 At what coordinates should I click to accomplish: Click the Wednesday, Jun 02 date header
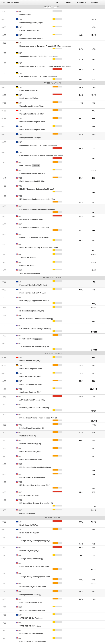pyautogui.click(x=52, y=278)
